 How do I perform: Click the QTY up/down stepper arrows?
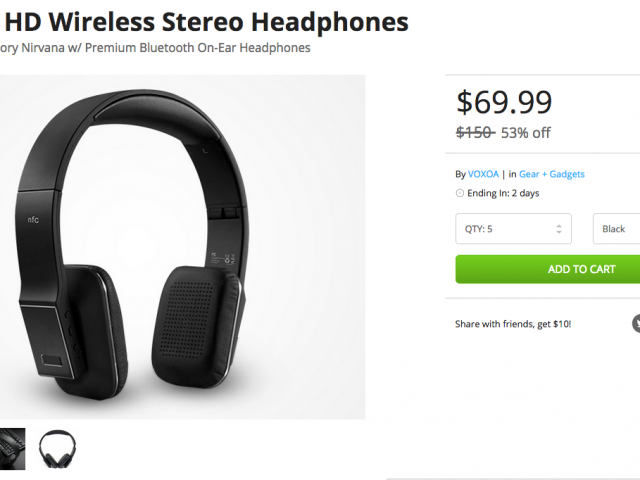click(559, 229)
